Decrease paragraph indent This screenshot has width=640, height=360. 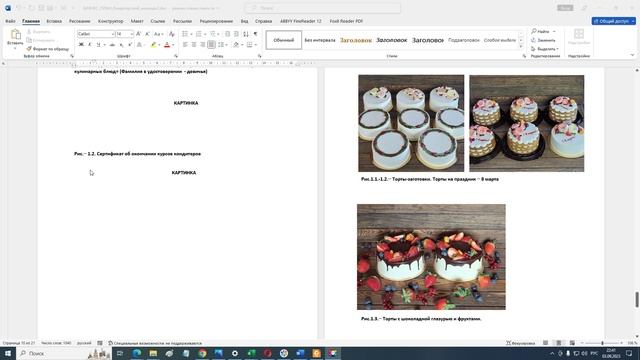[x=228, y=34]
